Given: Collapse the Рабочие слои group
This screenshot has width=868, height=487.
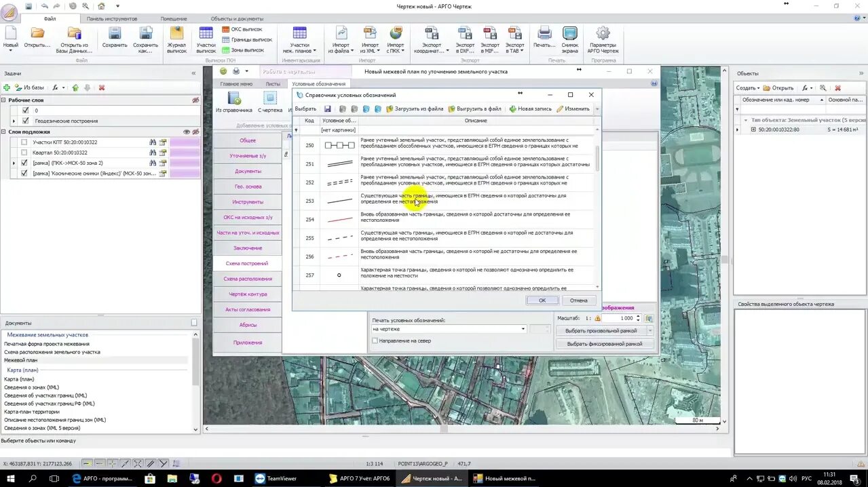Looking at the screenshot, I should tap(3, 100).
